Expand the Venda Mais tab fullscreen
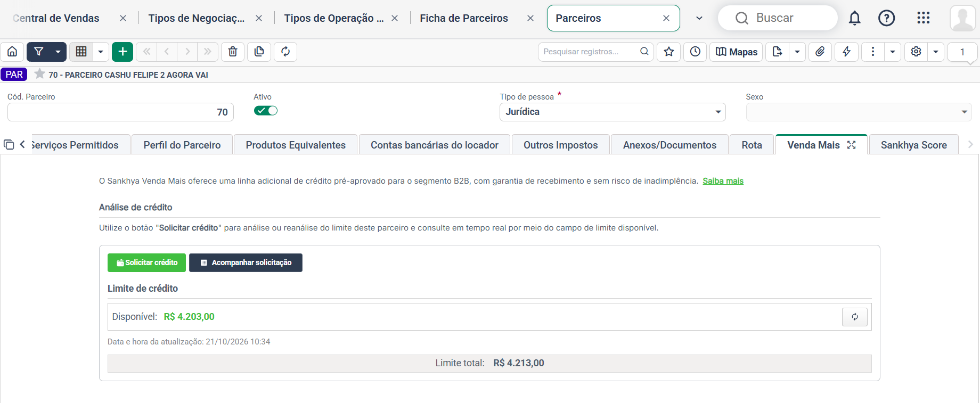Screen dimensions: 980x403 pos(852,145)
